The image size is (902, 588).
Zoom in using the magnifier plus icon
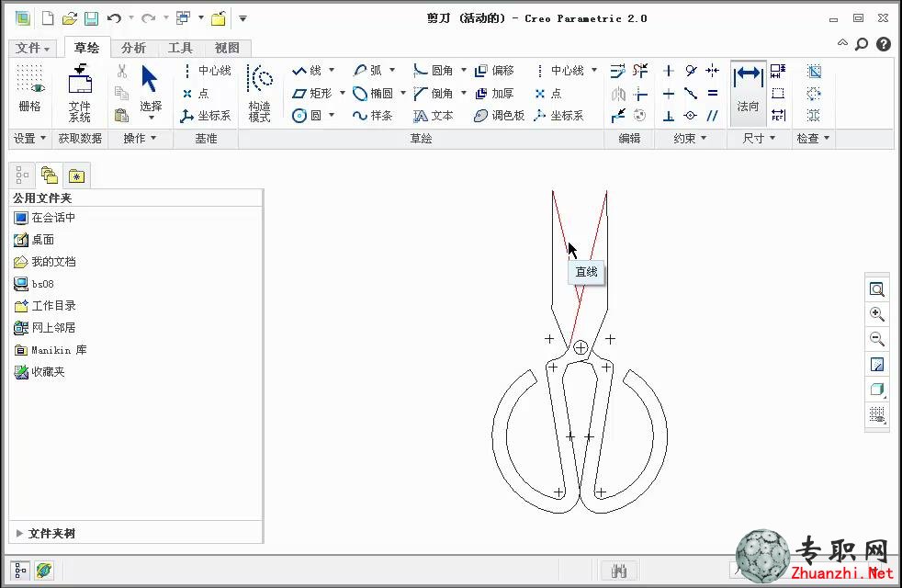[876, 314]
